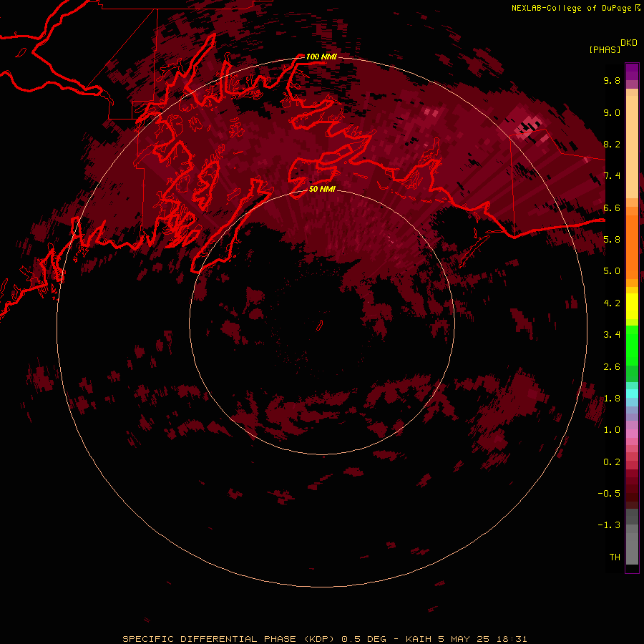The width and height of the screenshot is (644, 644).
Task: Click the TH threshold label
Action: (615, 557)
